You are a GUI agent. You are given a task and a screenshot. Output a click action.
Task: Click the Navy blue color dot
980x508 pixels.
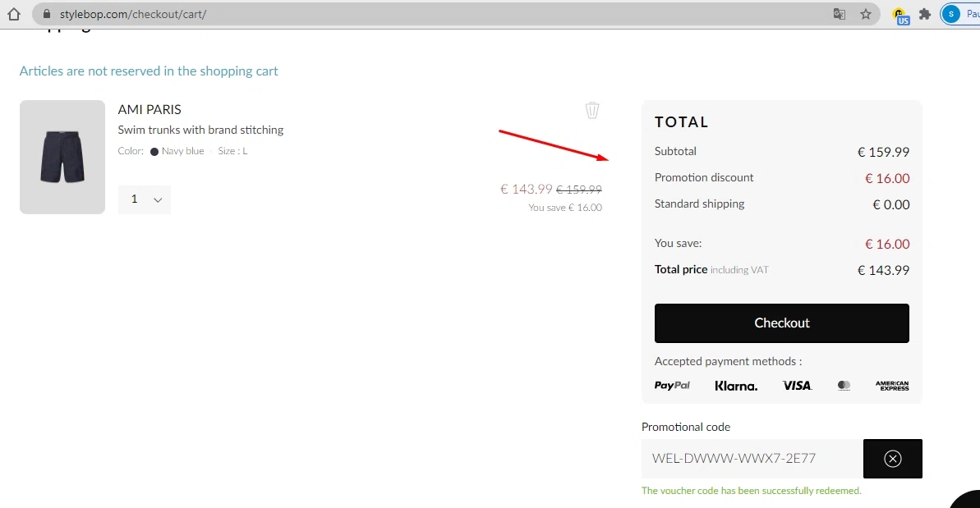pos(154,152)
